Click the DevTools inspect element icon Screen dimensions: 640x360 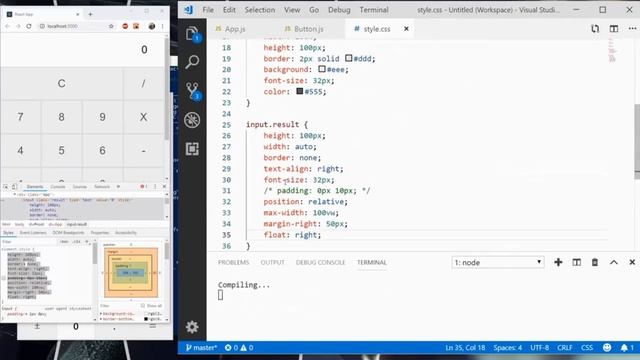pos(6,187)
